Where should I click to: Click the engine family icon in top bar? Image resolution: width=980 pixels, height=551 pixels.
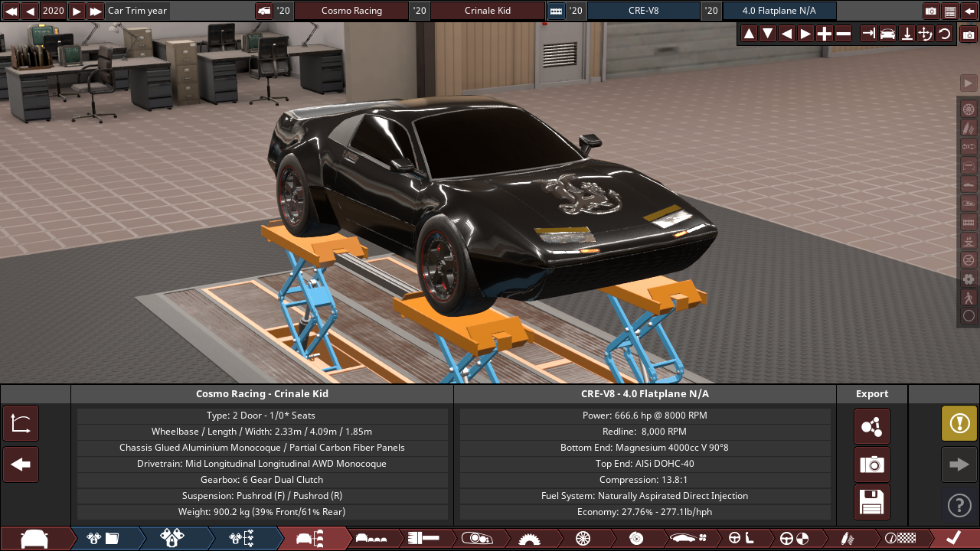[x=557, y=11]
